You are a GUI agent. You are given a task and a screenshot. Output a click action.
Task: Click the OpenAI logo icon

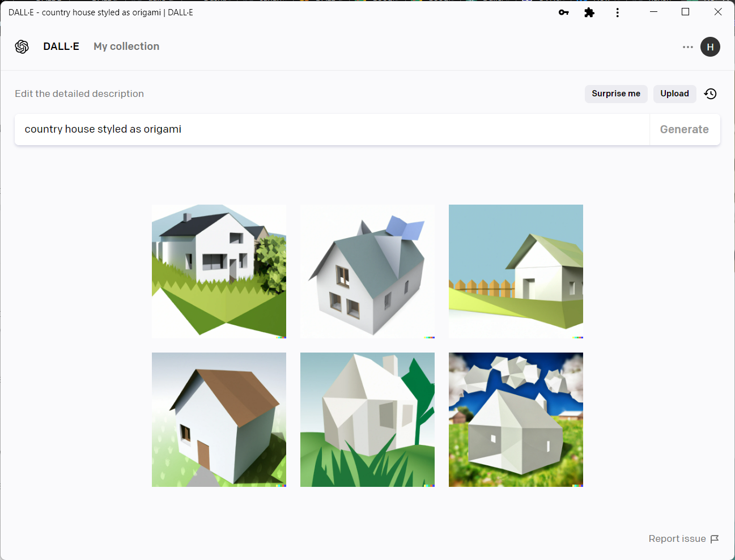[x=22, y=46]
